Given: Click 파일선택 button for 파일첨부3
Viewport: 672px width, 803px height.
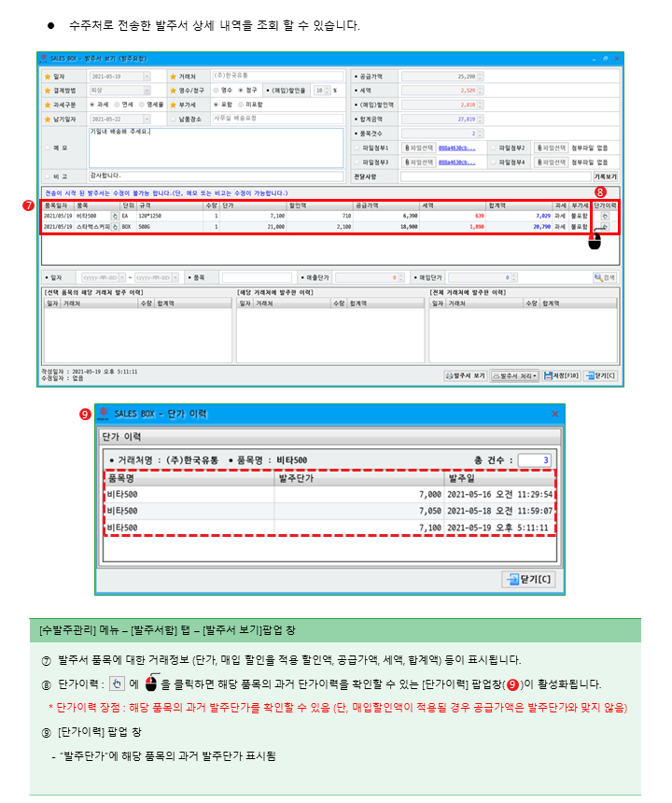Looking at the screenshot, I should [419, 162].
